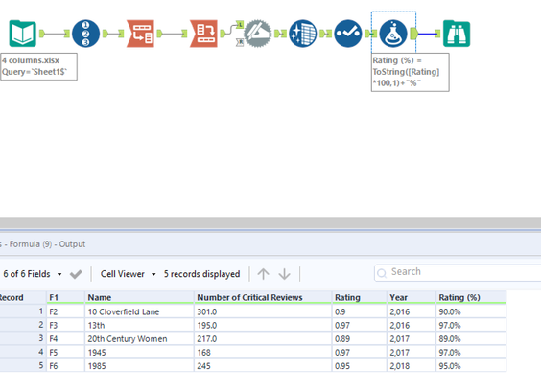Select the 0.95 rating cell
Screen dimensions: 541x392
pos(359,366)
